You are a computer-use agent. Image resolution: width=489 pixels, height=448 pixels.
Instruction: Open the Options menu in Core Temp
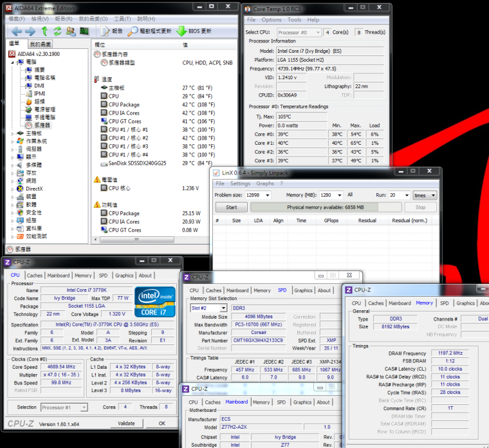click(x=271, y=20)
